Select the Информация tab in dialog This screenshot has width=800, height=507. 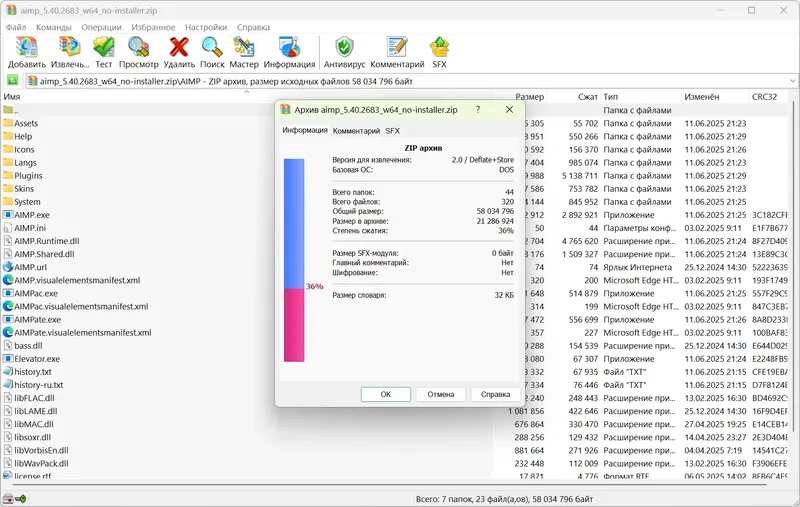(x=305, y=130)
